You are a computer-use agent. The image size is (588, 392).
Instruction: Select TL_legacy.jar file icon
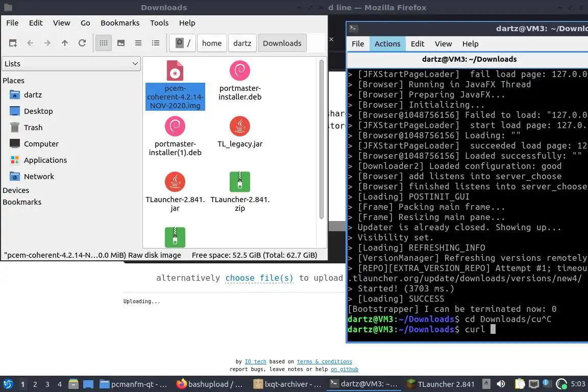pyautogui.click(x=240, y=127)
